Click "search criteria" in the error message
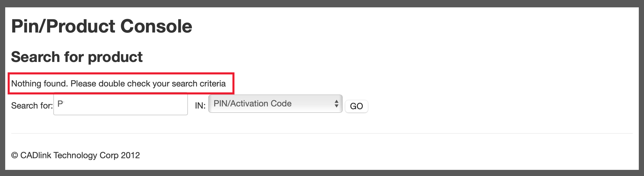 pyautogui.click(x=199, y=83)
